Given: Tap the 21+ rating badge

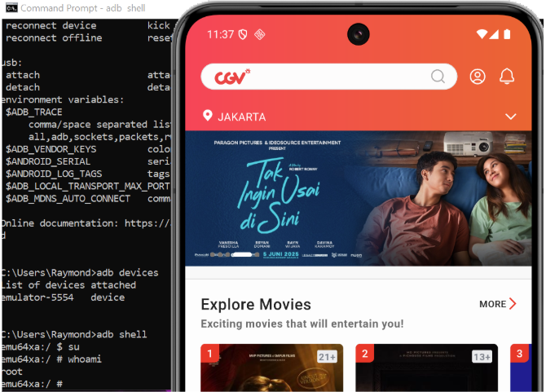Looking at the screenshot, I should (x=327, y=357).
